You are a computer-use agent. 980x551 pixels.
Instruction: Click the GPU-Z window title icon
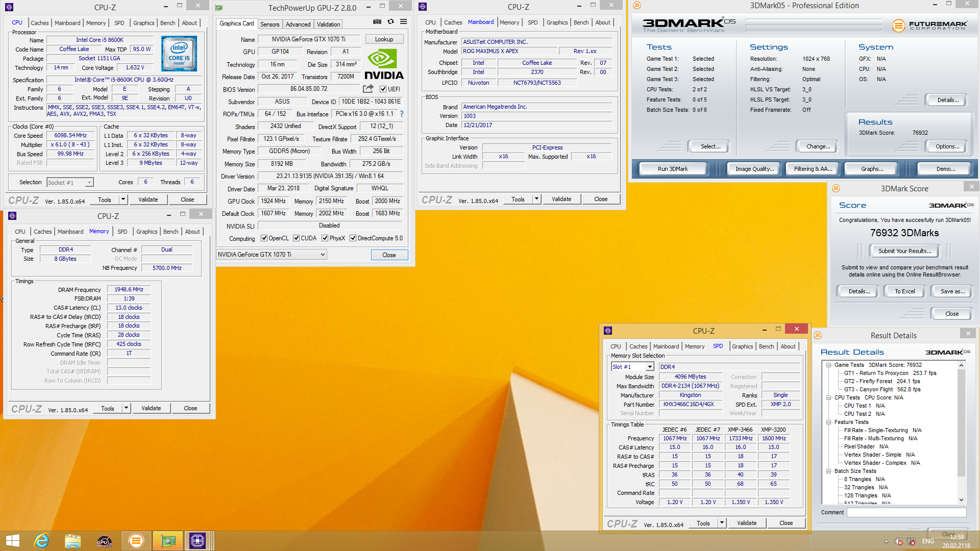click(x=219, y=8)
